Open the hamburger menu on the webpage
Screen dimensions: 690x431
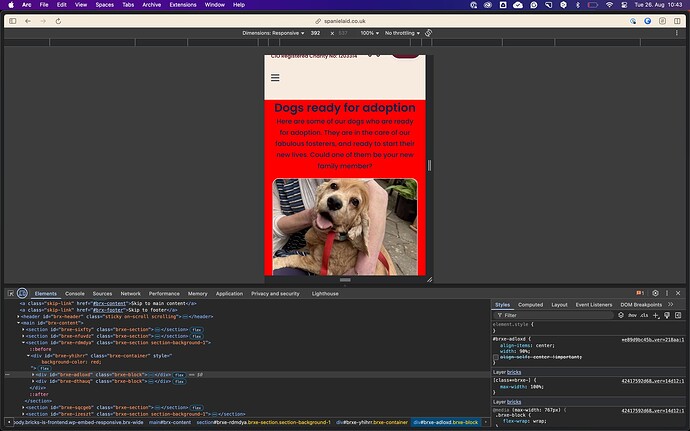(x=275, y=77)
